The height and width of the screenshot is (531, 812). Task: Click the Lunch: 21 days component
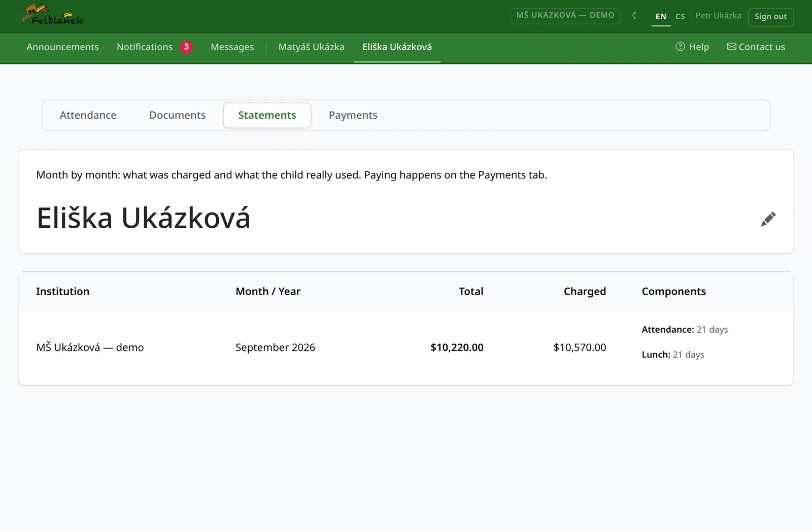pos(673,355)
